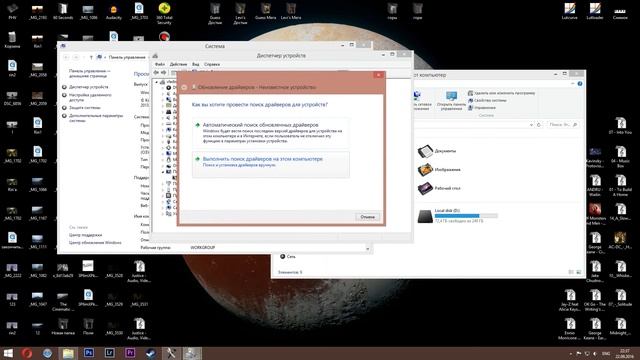Open Дополнительные параметры системы link
The image size is (640, 360).
click(96, 118)
